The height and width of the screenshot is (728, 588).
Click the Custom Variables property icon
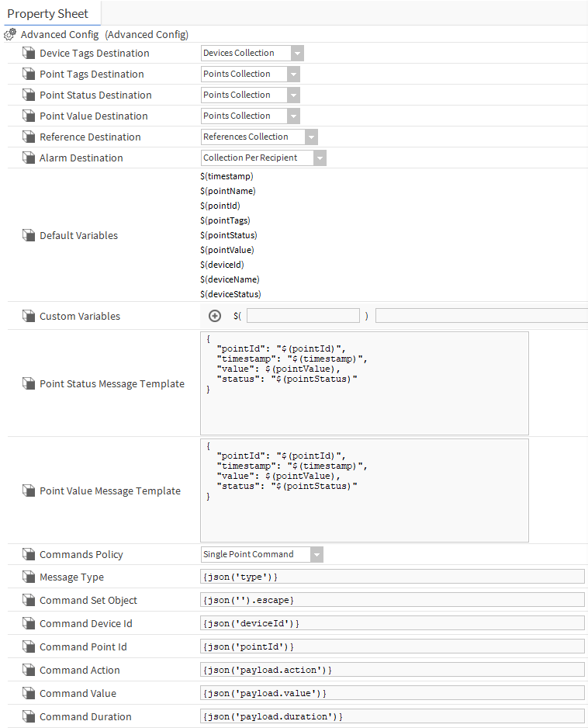point(29,316)
